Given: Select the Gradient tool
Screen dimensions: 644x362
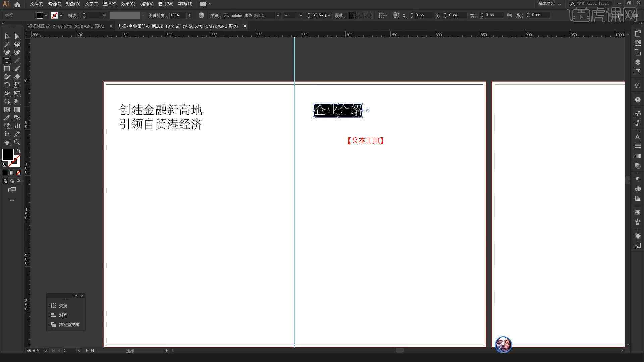Looking at the screenshot, I should (17, 110).
